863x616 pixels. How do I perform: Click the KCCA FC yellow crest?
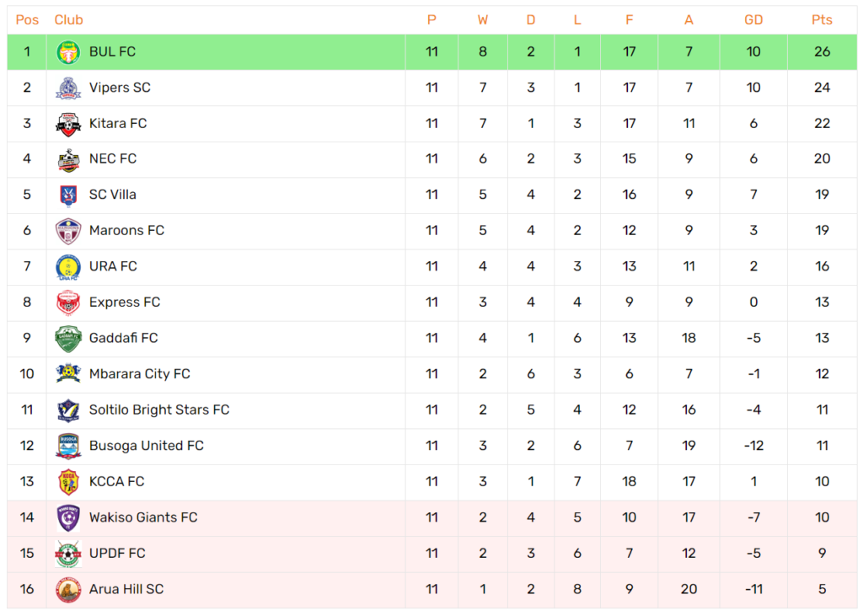(x=68, y=482)
